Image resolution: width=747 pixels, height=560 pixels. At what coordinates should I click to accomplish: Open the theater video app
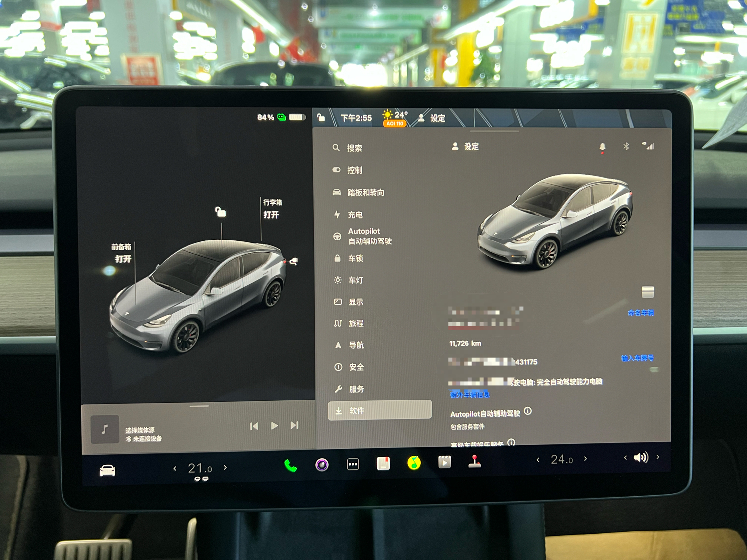point(445,462)
